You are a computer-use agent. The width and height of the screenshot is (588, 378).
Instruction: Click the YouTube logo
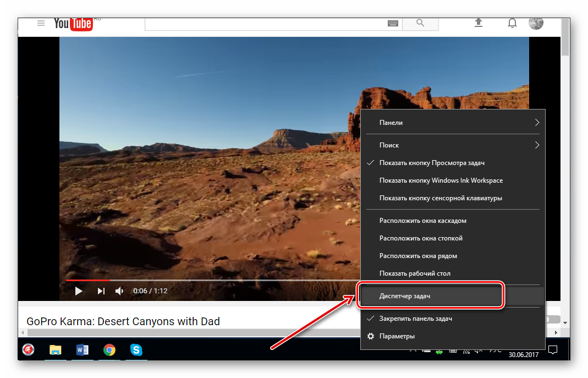coord(73,24)
